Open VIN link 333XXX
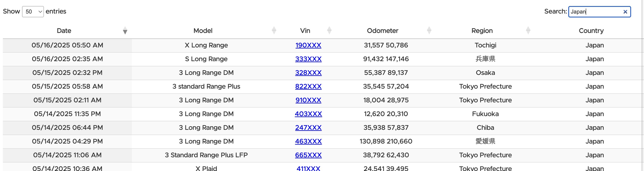 (x=308, y=59)
